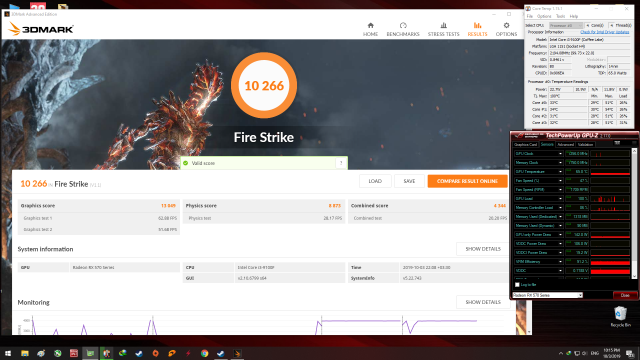640x360 pixels.
Task: Click the Load result button
Action: tap(375, 181)
